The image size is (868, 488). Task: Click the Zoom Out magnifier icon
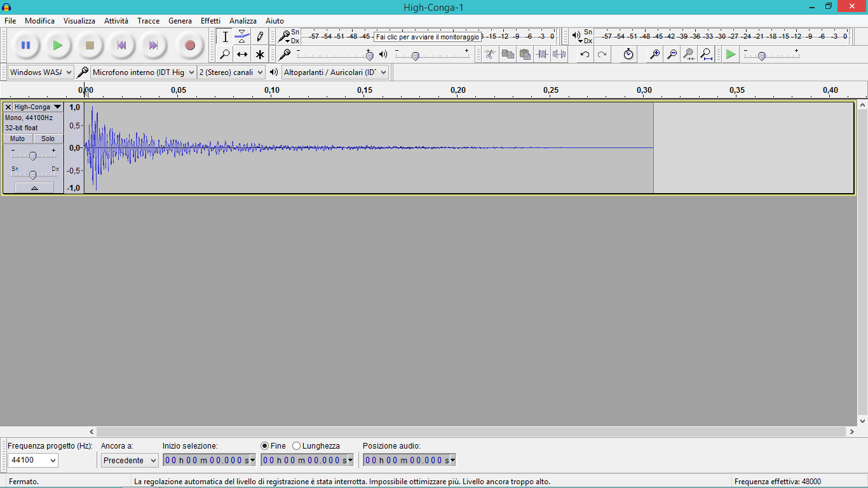coord(672,54)
